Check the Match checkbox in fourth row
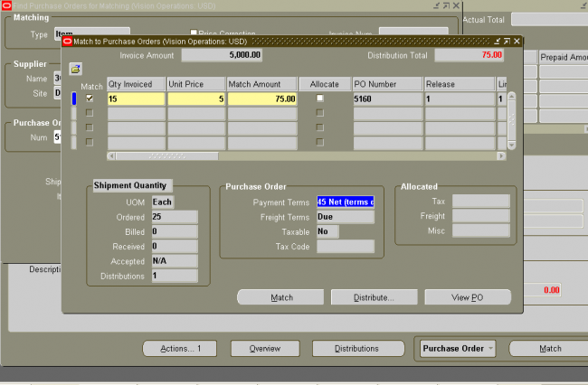The image size is (588, 385). (x=90, y=142)
